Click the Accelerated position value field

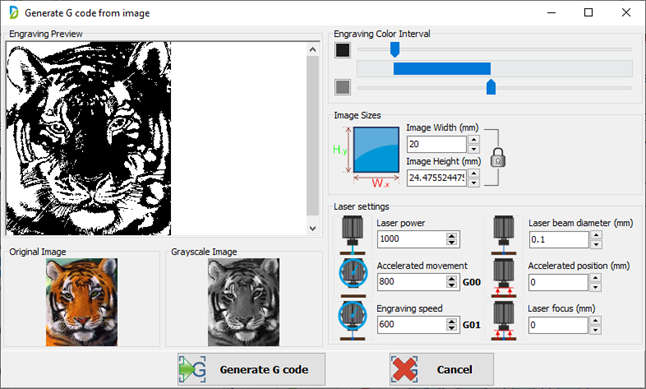pyautogui.click(x=558, y=283)
